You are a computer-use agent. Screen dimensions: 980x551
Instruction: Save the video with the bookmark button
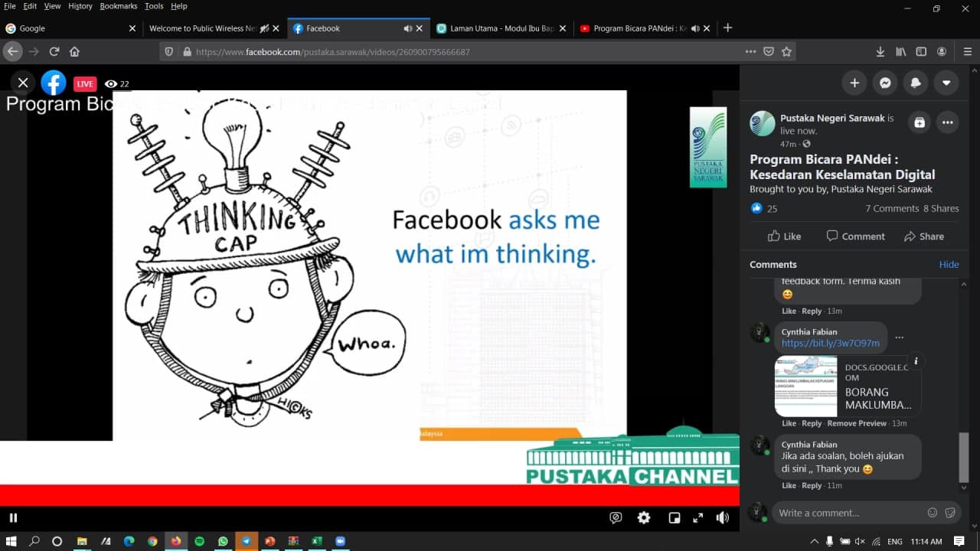coord(920,122)
